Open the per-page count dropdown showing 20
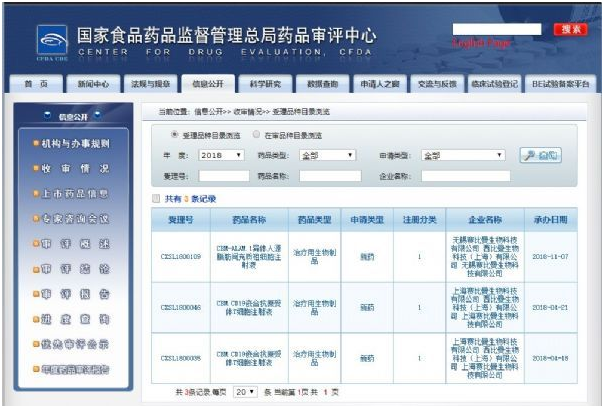This screenshot has width=604, height=408. pos(245,392)
